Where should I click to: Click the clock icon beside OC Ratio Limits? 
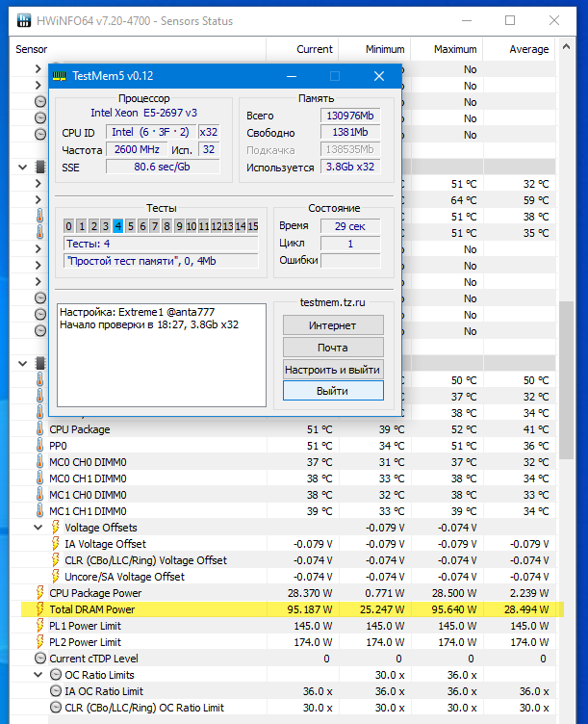pos(56,675)
